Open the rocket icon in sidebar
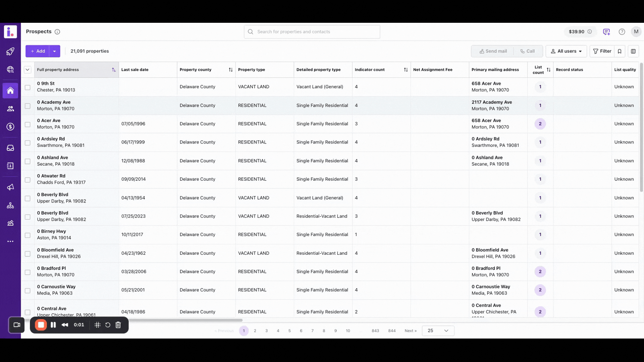Image resolution: width=644 pixels, height=362 pixels. point(10,51)
